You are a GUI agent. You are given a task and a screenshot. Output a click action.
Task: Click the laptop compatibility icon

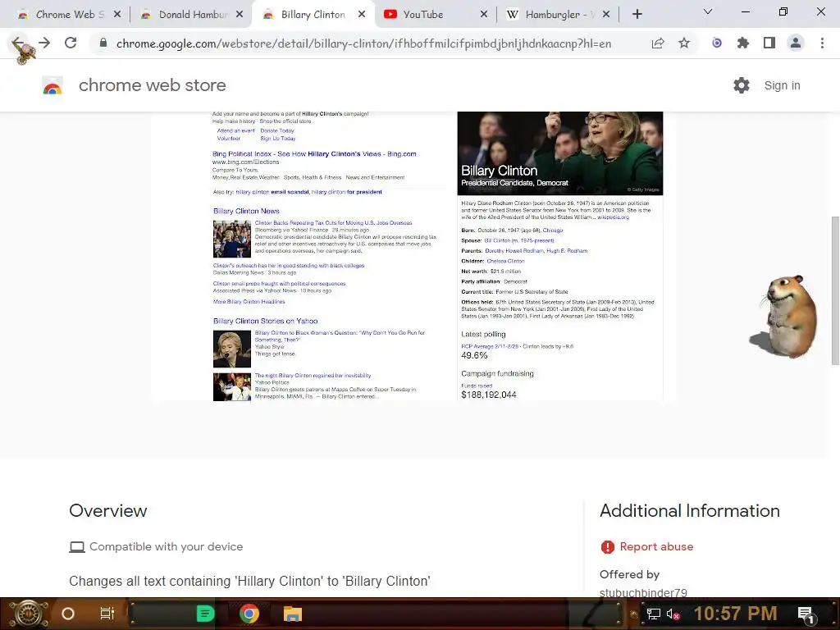pos(77,547)
